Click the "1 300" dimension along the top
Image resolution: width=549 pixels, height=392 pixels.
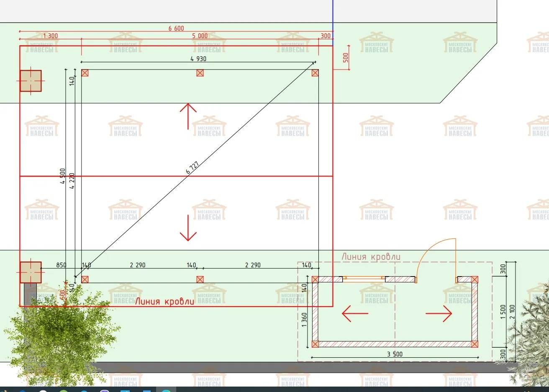coord(50,36)
